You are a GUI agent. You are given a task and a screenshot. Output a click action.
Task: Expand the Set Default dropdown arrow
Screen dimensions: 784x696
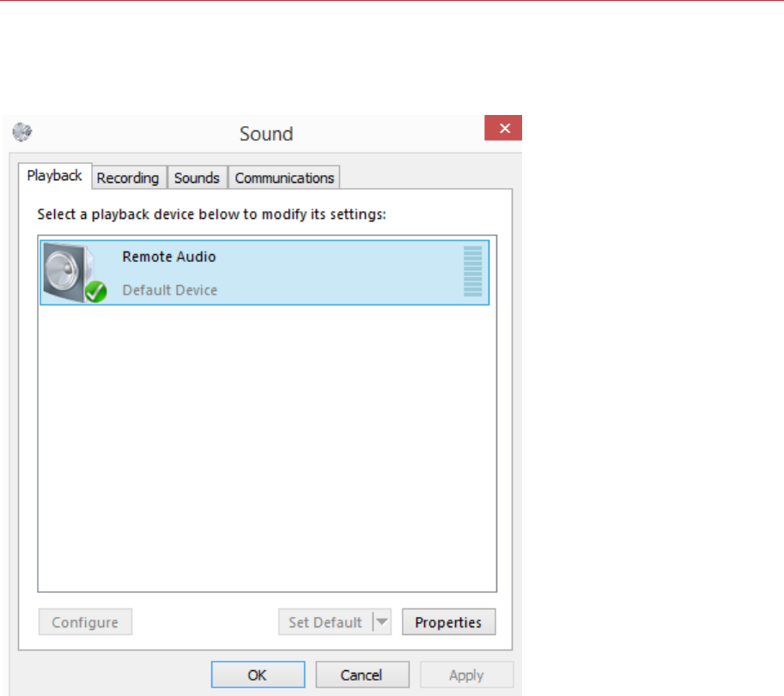click(x=382, y=622)
